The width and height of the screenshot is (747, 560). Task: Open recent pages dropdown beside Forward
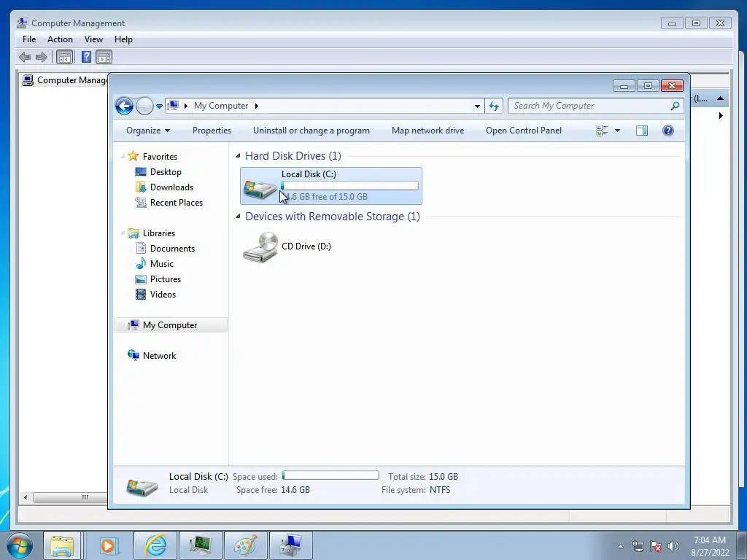tap(159, 106)
